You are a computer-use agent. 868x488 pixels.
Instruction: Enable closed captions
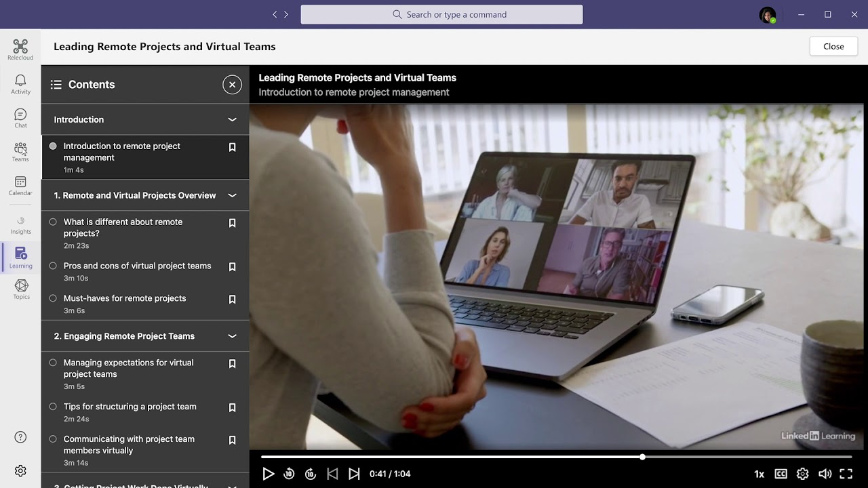(781, 474)
